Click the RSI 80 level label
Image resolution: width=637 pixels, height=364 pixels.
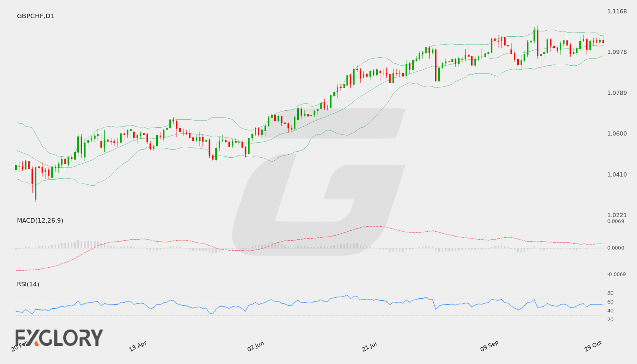(610, 293)
